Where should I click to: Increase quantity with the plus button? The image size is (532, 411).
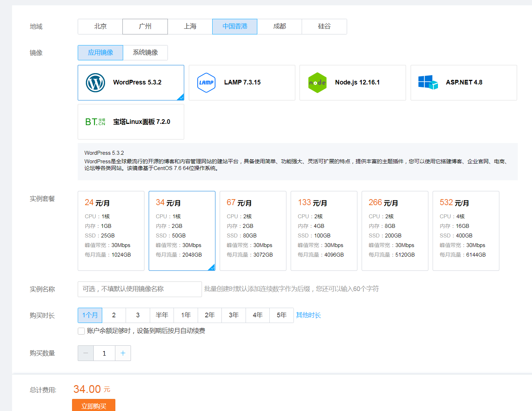(x=123, y=353)
